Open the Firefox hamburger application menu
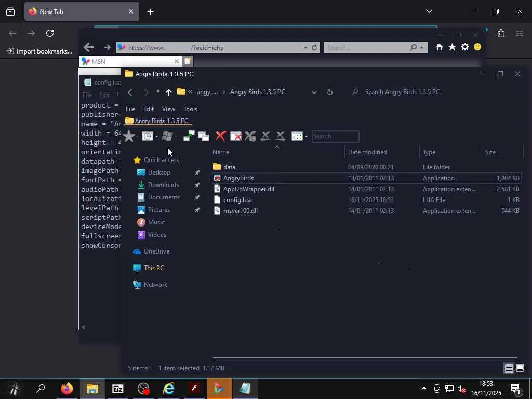The width and height of the screenshot is (532, 399). (520, 33)
